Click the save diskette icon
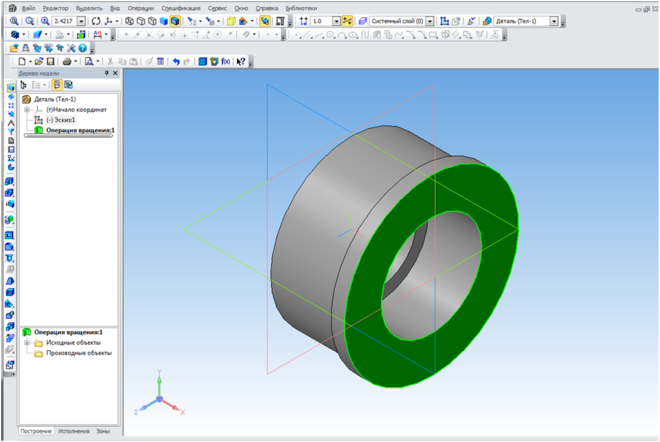 coord(51,61)
